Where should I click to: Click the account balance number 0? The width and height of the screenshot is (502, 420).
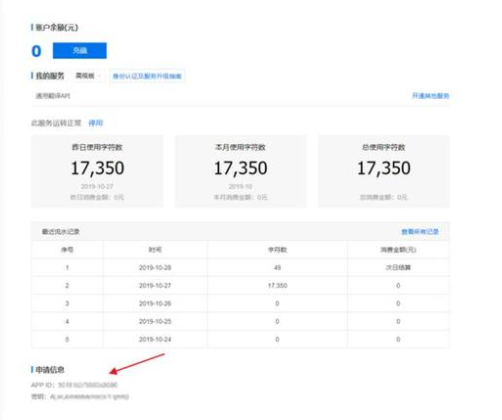(x=36, y=51)
